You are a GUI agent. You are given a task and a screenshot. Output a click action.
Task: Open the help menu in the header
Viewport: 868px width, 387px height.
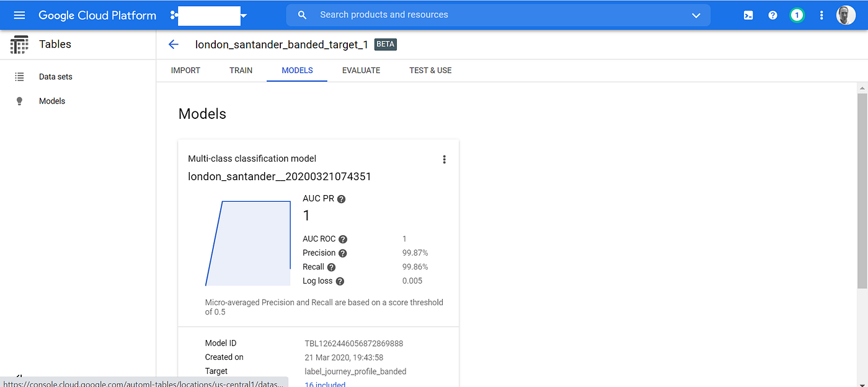click(772, 15)
